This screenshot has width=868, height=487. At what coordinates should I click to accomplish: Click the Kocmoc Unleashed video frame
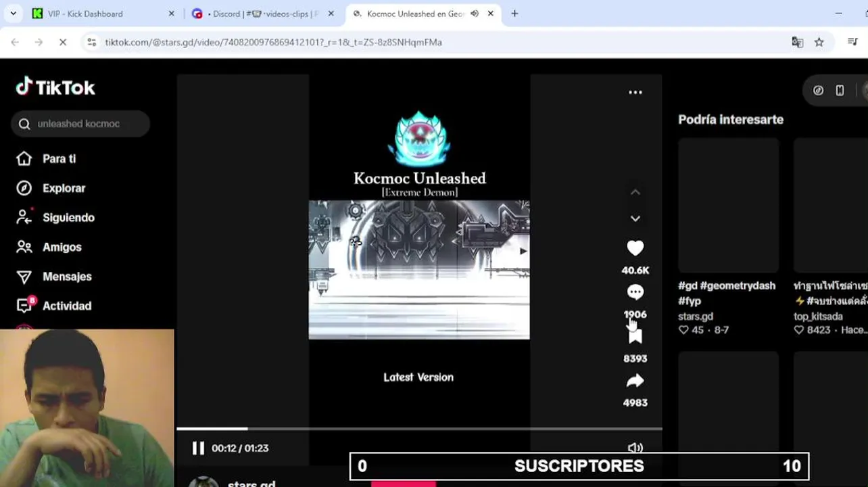point(419,269)
